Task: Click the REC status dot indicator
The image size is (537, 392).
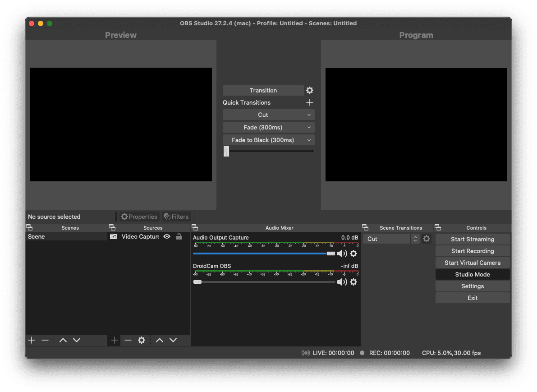Action: (362, 353)
